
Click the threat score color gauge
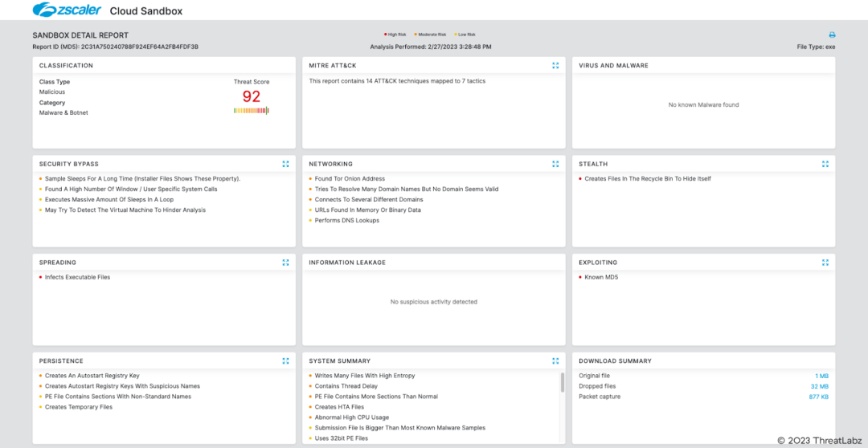coord(251,111)
